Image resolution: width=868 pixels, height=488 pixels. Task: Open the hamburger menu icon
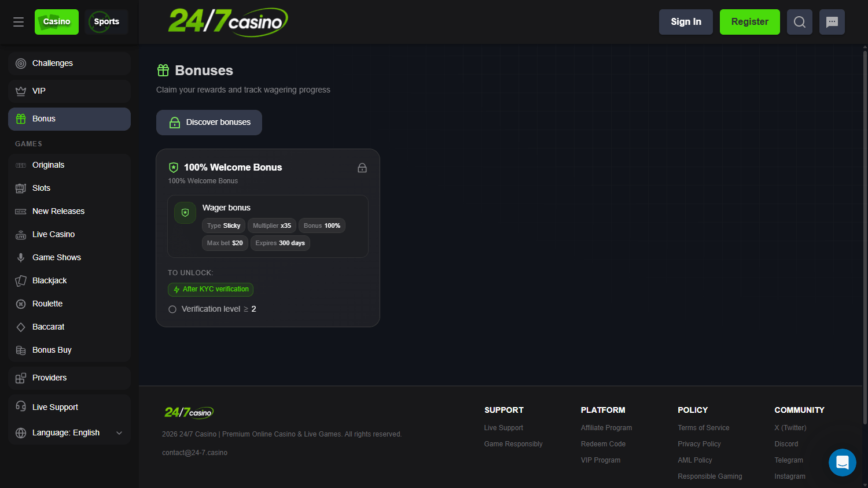tap(19, 22)
